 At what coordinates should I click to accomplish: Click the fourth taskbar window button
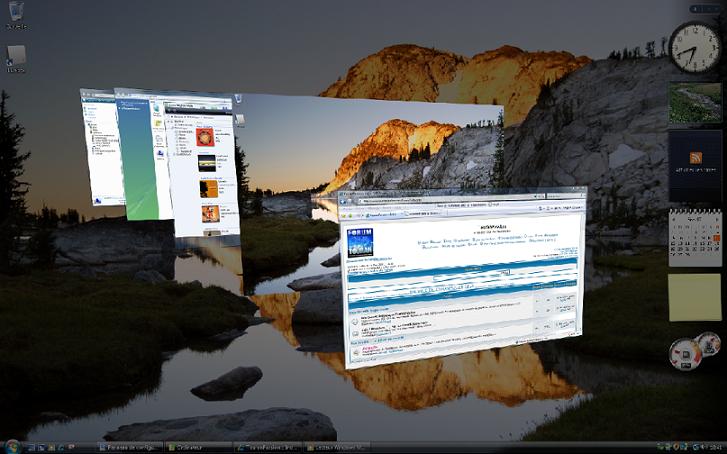pyautogui.click(x=338, y=448)
